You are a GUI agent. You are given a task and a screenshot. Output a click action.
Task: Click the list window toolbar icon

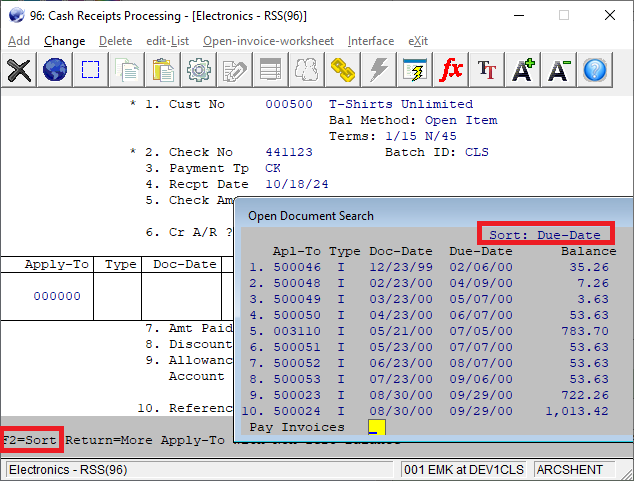click(271, 70)
